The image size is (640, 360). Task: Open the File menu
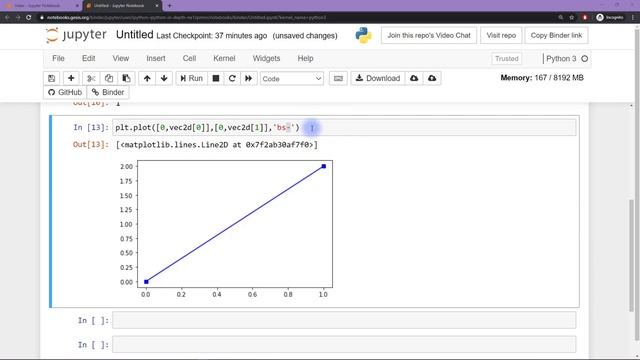(58, 58)
